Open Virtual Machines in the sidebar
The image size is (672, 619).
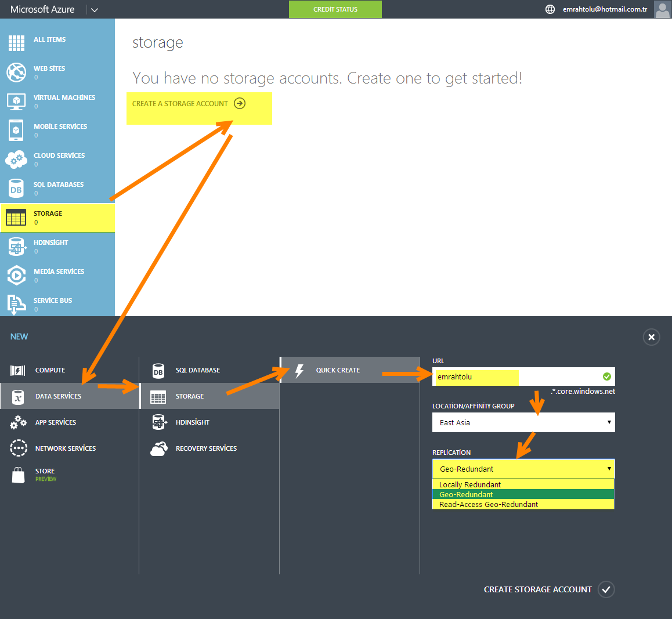(64, 97)
